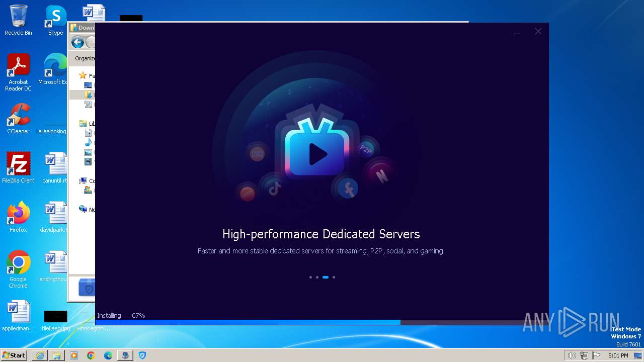
Task: Open Windows Media Player taskbar icon
Action: tap(74, 355)
